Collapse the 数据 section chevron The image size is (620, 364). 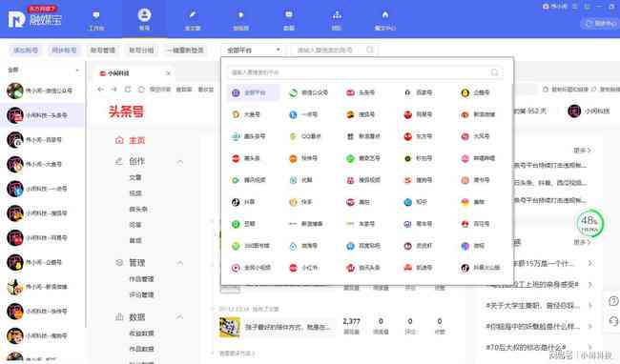coord(180,317)
